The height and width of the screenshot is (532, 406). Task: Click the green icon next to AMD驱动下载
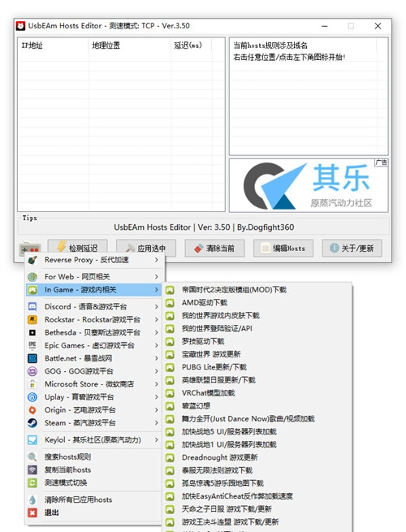170,303
